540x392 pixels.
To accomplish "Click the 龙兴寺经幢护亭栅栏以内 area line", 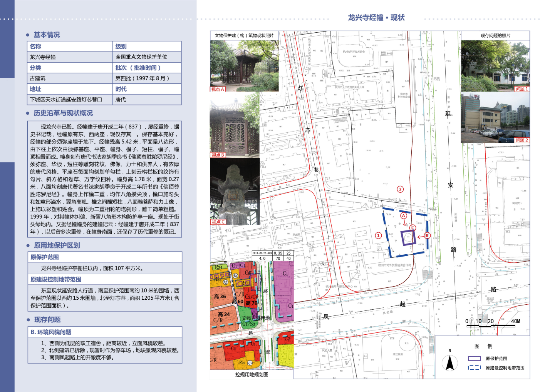I will 92,268.
